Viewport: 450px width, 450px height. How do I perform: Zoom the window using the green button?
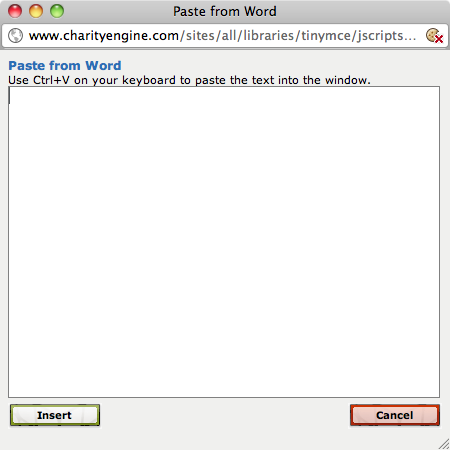(x=57, y=11)
